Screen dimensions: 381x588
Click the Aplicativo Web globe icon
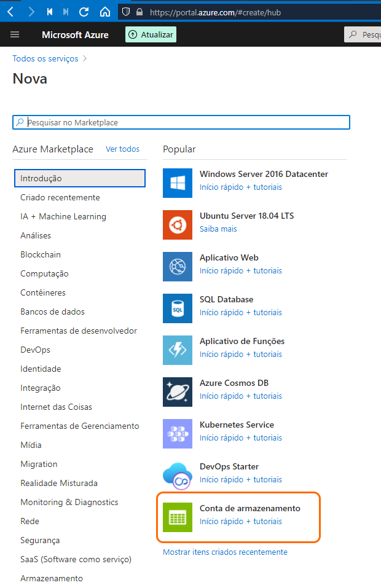coord(178,267)
